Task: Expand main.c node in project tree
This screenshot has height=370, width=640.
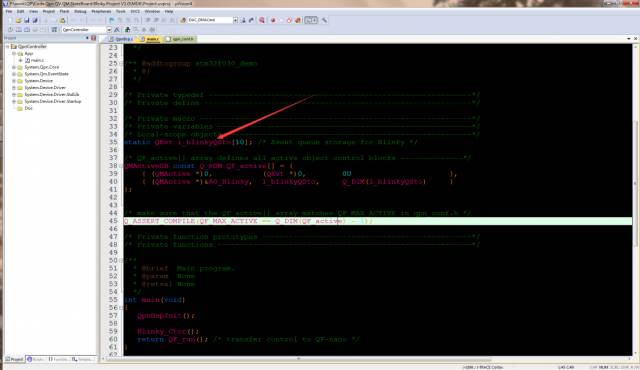Action: pyautogui.click(x=20, y=60)
